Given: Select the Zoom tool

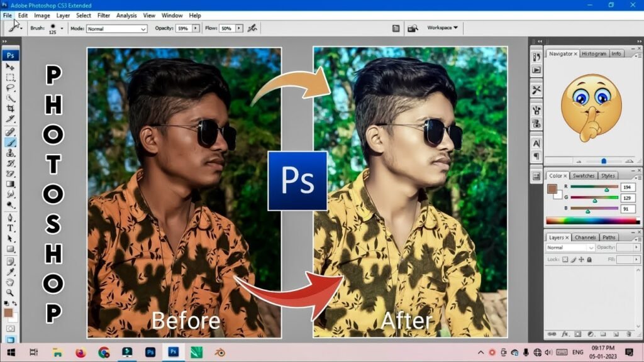Looking at the screenshot, I should pyautogui.click(x=10, y=293).
